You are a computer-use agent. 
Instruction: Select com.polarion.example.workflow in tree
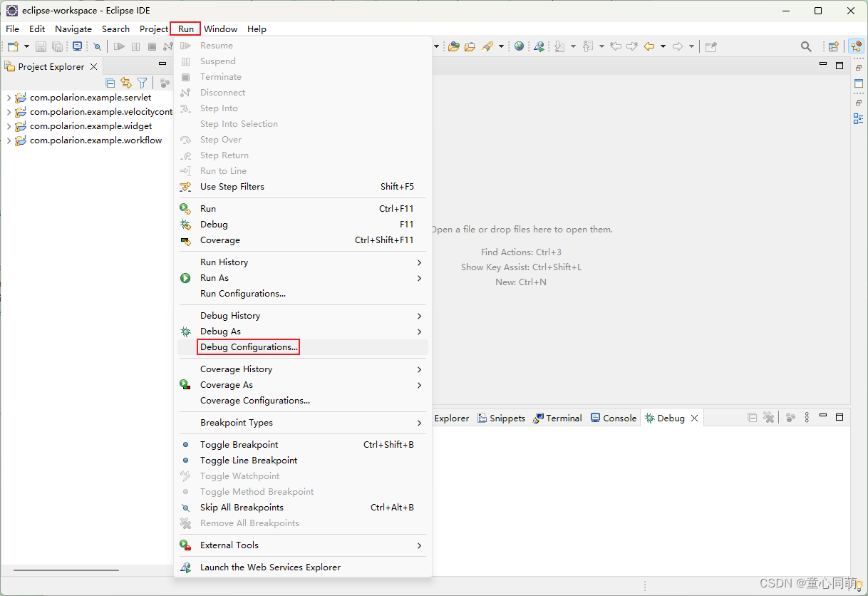coord(95,140)
